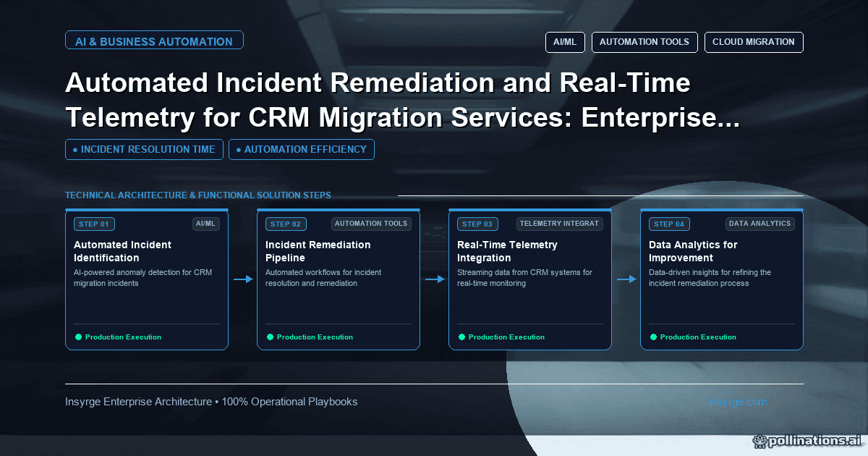Select the Cloud Migration header tag
Viewport: 868px width, 456px height.
[753, 42]
